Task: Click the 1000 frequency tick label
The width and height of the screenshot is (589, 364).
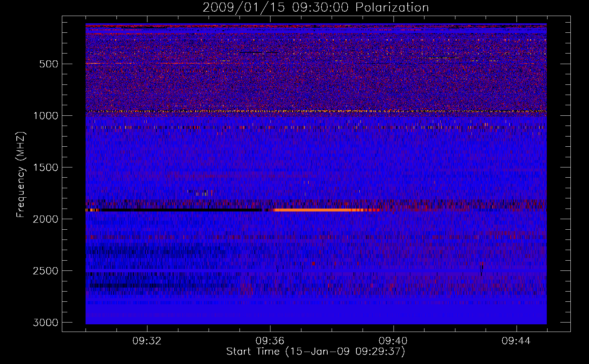Action: [x=46, y=116]
